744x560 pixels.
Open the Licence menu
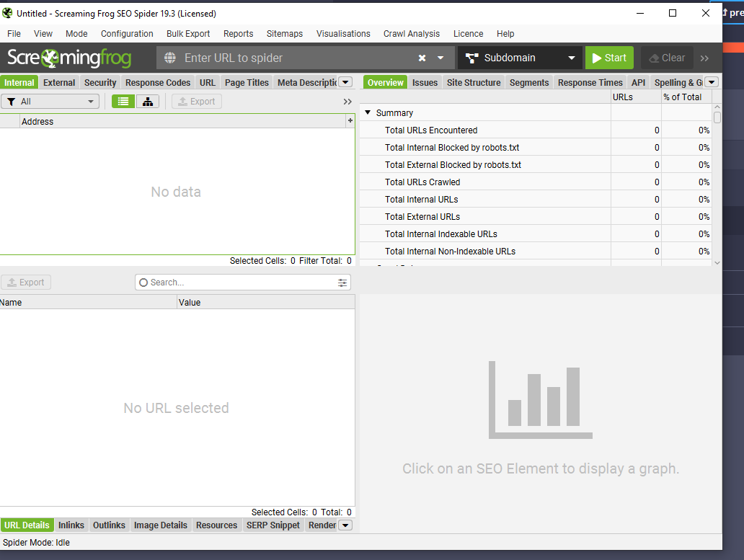(468, 34)
